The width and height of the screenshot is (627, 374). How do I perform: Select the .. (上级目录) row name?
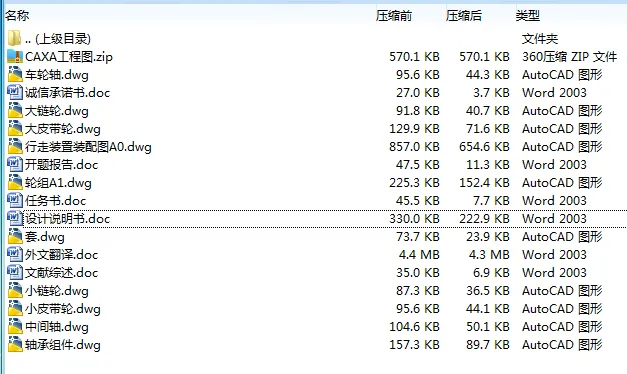click(58, 39)
